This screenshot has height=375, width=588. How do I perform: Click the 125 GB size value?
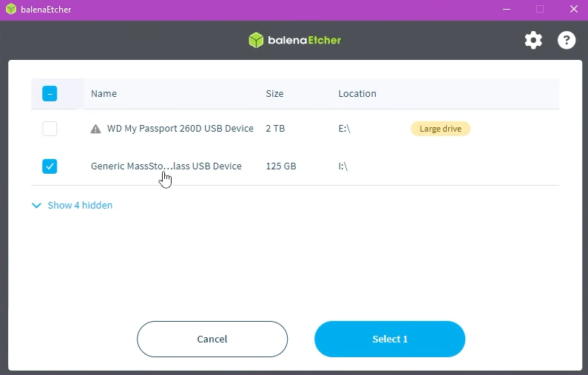tap(281, 166)
